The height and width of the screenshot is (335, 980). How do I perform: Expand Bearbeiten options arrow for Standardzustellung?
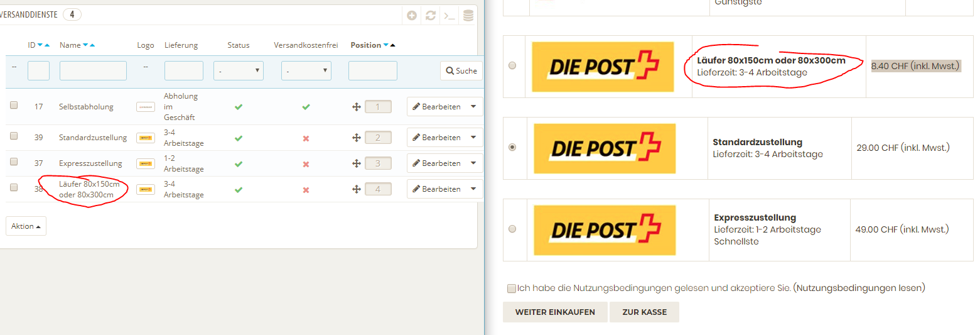(x=473, y=138)
